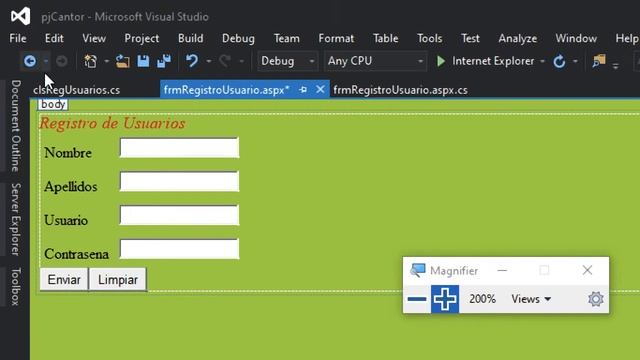Click the Magnifier app icon
The width and height of the screenshot is (640, 360).
pyautogui.click(x=418, y=270)
